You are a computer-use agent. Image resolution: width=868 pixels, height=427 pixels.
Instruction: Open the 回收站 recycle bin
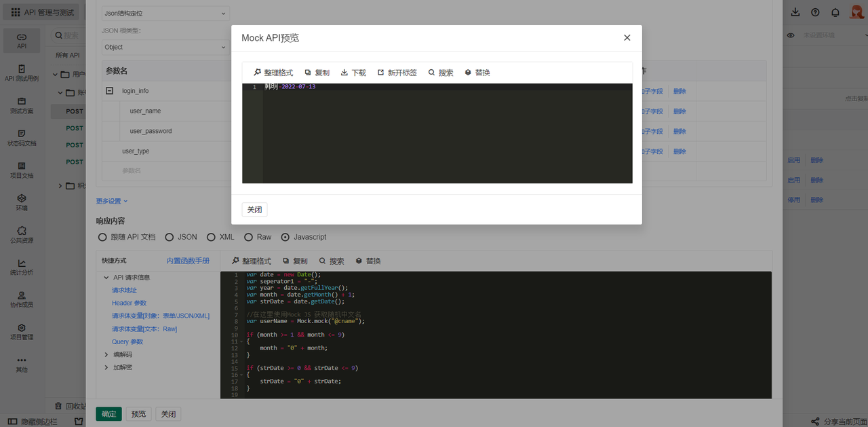pos(69,406)
